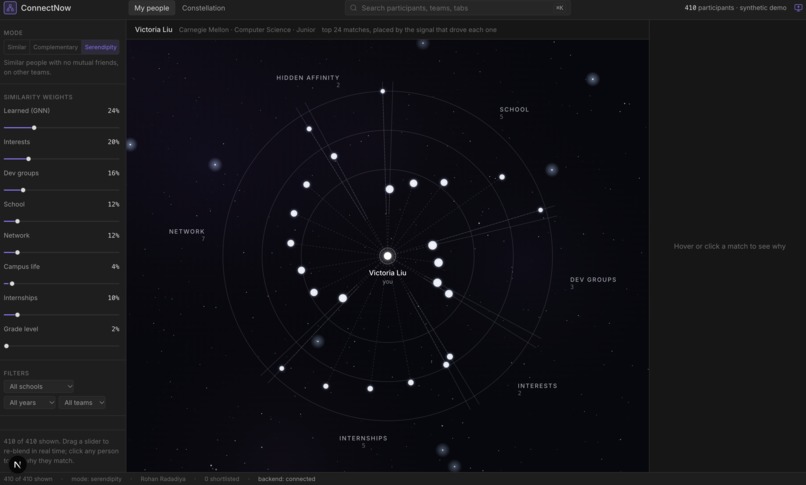Click 'Hover or click a match' hint

click(729, 247)
